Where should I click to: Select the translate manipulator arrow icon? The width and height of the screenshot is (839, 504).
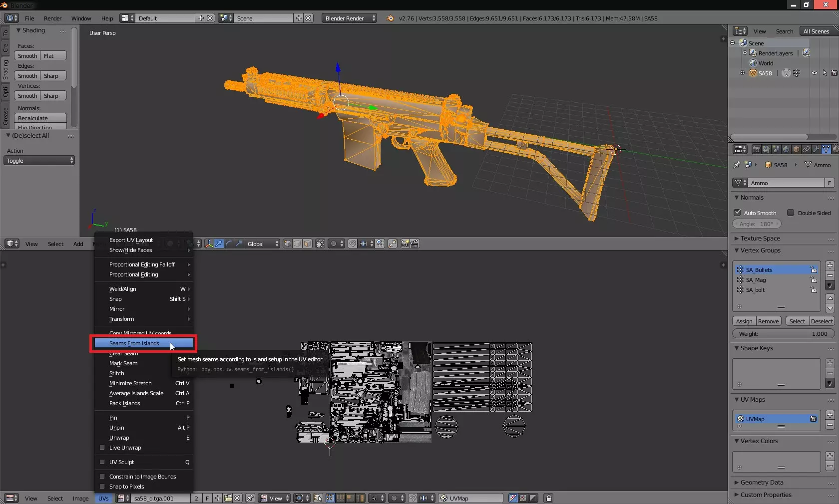219,244
